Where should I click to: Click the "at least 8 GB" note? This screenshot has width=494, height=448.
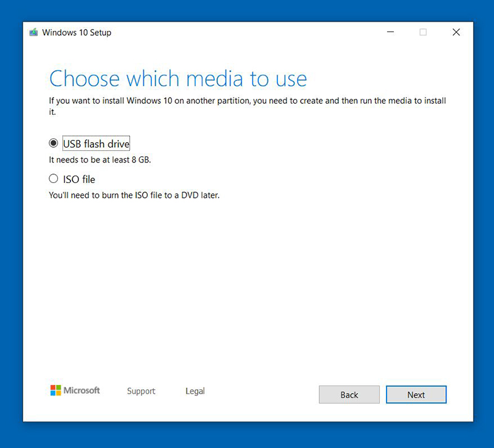[x=100, y=160]
